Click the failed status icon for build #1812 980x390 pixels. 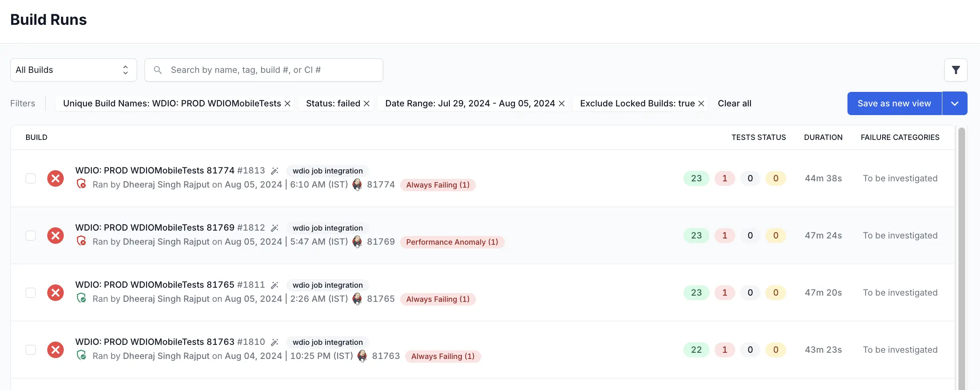pos(56,236)
